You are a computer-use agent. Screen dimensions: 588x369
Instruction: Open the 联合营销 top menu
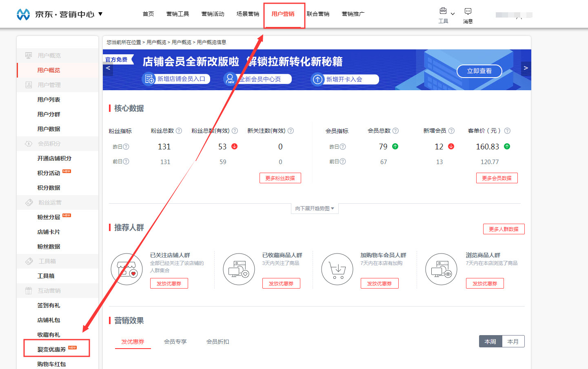(318, 14)
